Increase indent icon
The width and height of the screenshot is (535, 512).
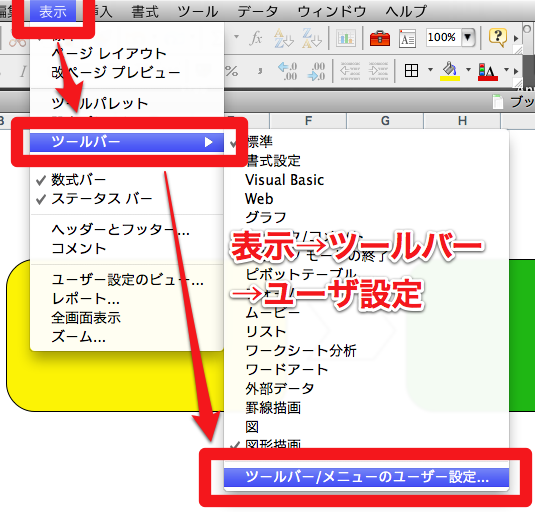click(378, 71)
